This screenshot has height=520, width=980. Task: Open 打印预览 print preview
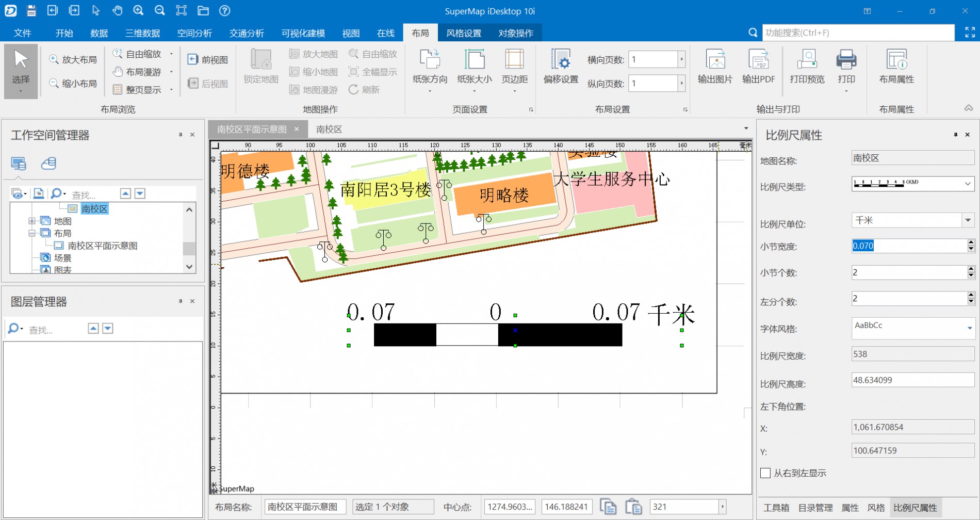(807, 67)
